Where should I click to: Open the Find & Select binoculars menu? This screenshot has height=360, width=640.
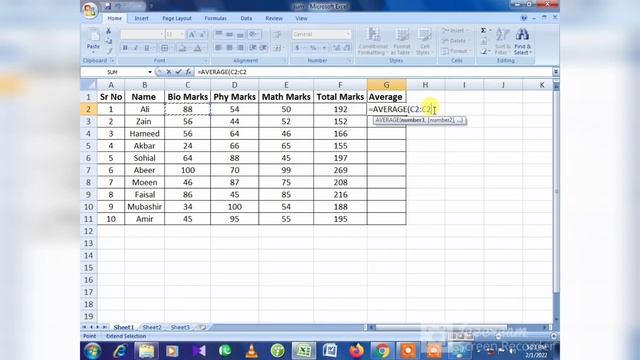pyautogui.click(x=522, y=41)
